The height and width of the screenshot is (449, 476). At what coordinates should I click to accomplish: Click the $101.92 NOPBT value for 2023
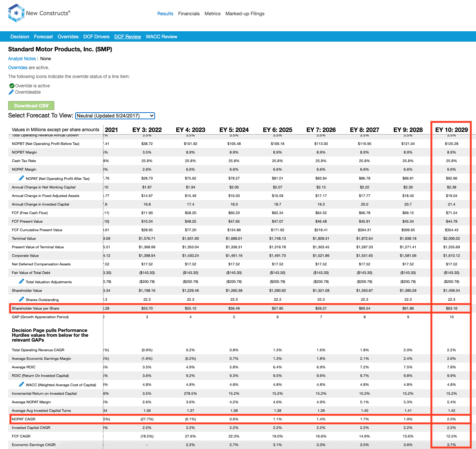pos(190,144)
